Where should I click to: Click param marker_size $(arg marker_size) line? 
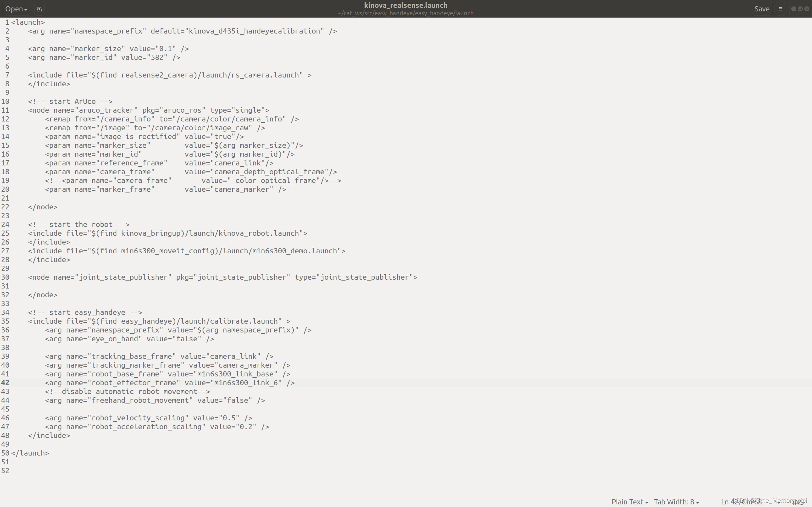[x=174, y=145]
